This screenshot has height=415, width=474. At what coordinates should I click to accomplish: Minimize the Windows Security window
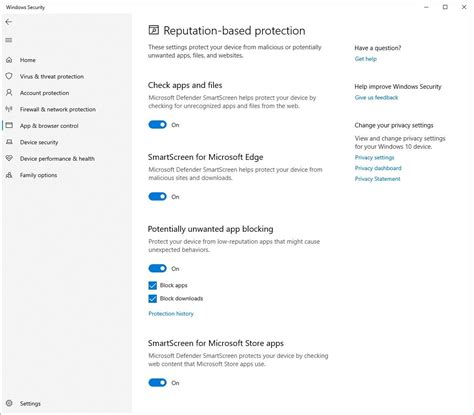pyautogui.click(x=426, y=7)
